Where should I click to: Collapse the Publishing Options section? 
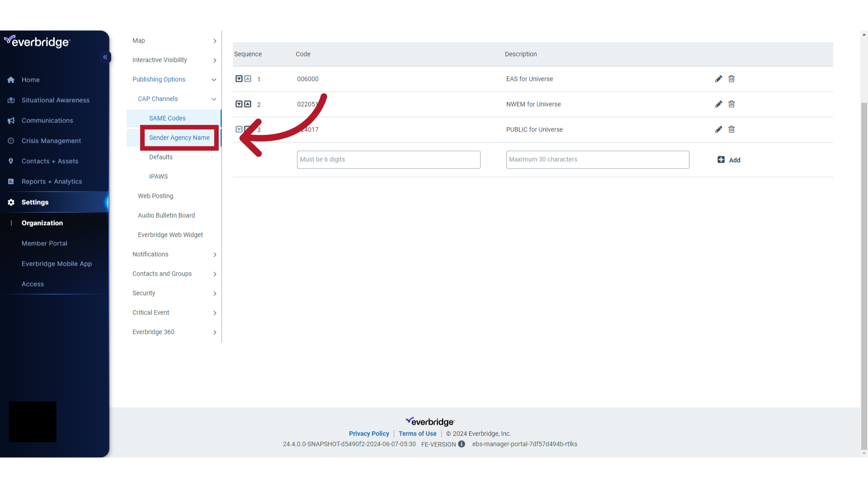pyautogui.click(x=159, y=79)
